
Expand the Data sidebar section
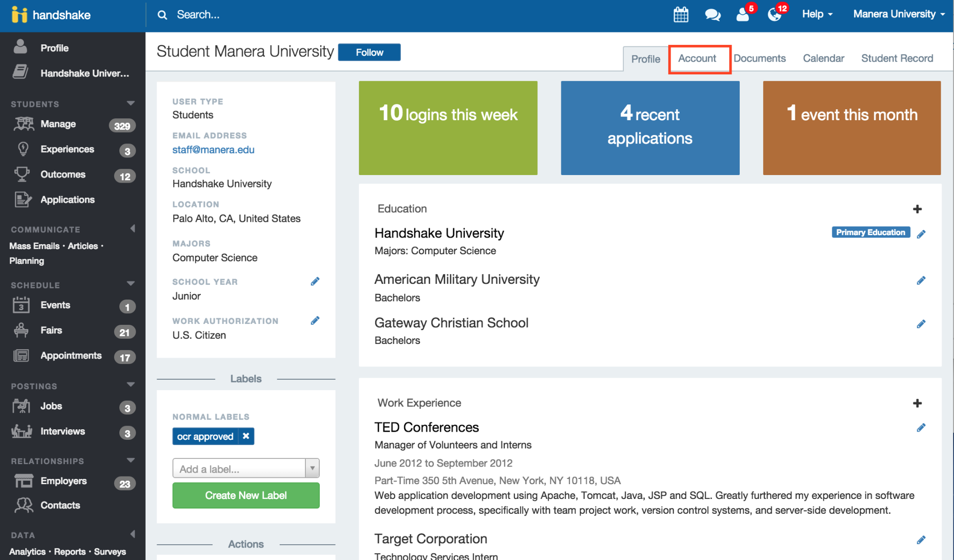[x=133, y=534]
